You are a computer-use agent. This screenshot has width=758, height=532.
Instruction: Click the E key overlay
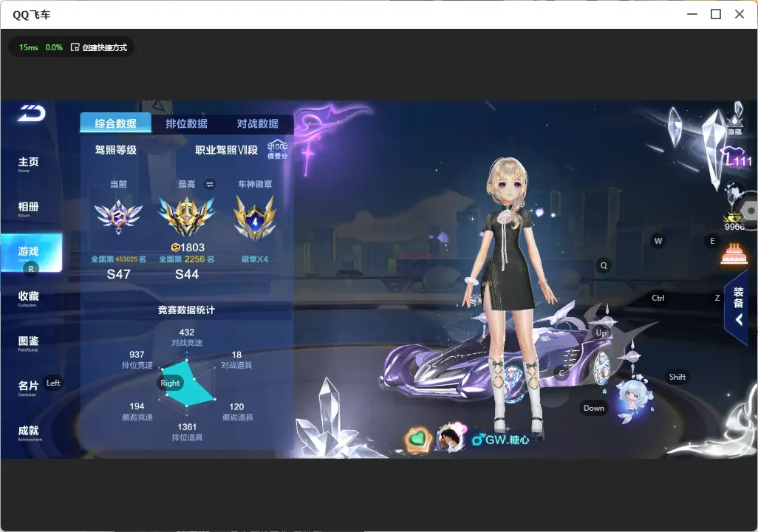712,241
